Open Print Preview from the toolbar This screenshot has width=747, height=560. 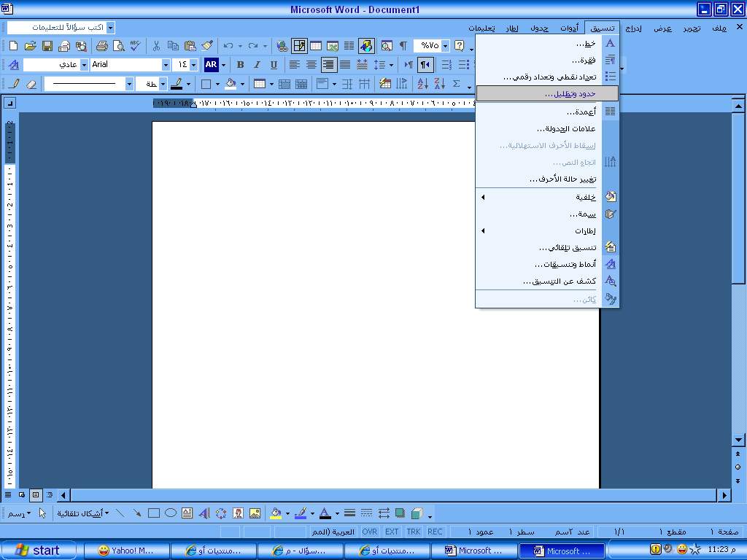pyautogui.click(x=118, y=46)
